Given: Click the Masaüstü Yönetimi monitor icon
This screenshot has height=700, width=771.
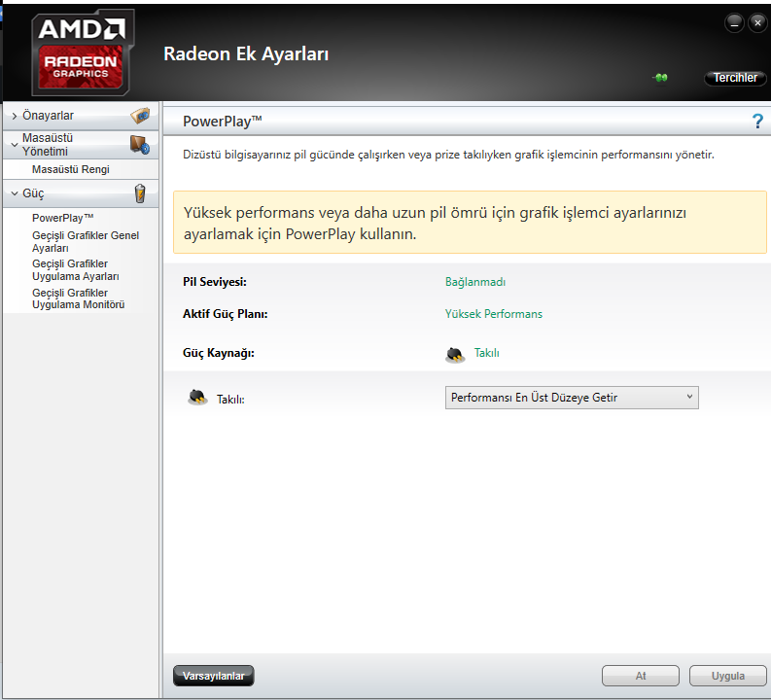Looking at the screenshot, I should point(140,145).
